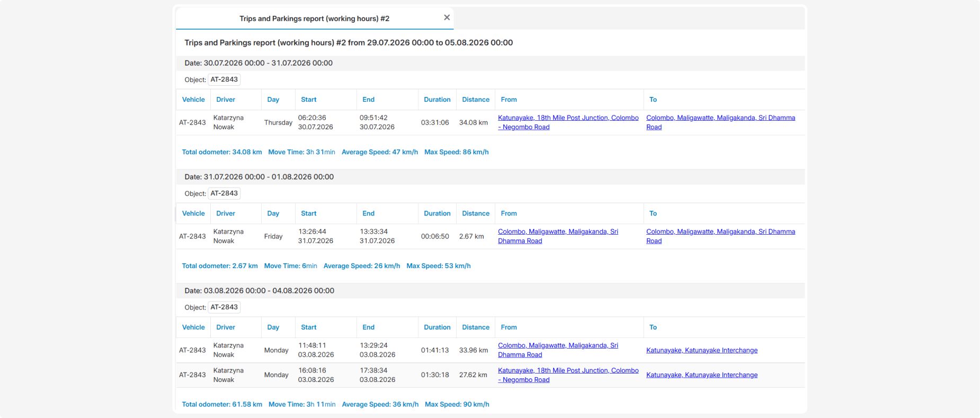Image resolution: width=980 pixels, height=418 pixels.
Task: Click the Day column header in first table
Action: click(x=273, y=100)
